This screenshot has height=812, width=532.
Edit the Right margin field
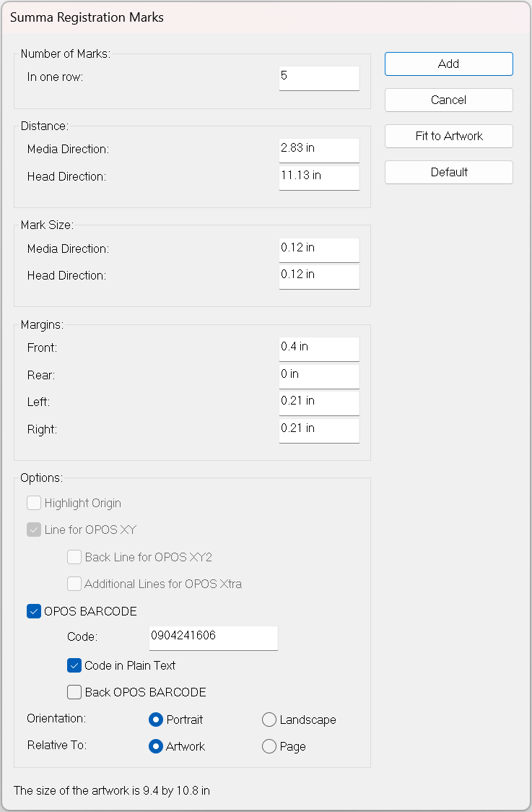[x=319, y=431]
